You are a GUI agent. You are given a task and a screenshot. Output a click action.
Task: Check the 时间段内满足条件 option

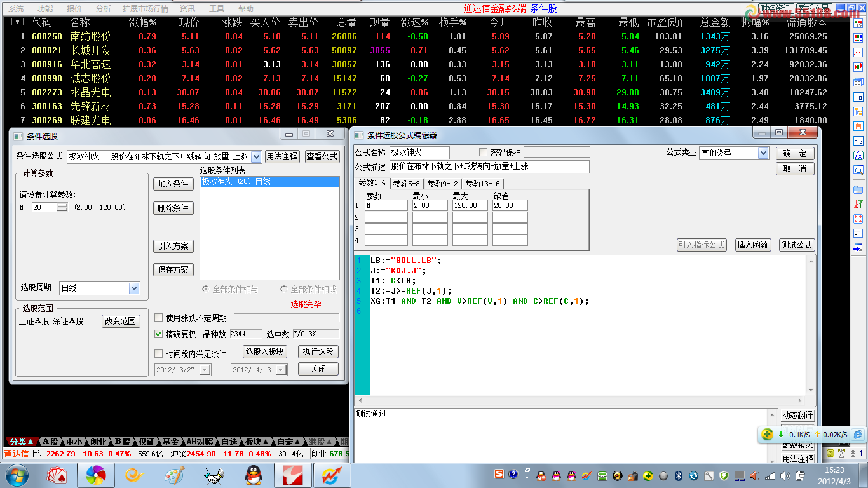pos(159,354)
